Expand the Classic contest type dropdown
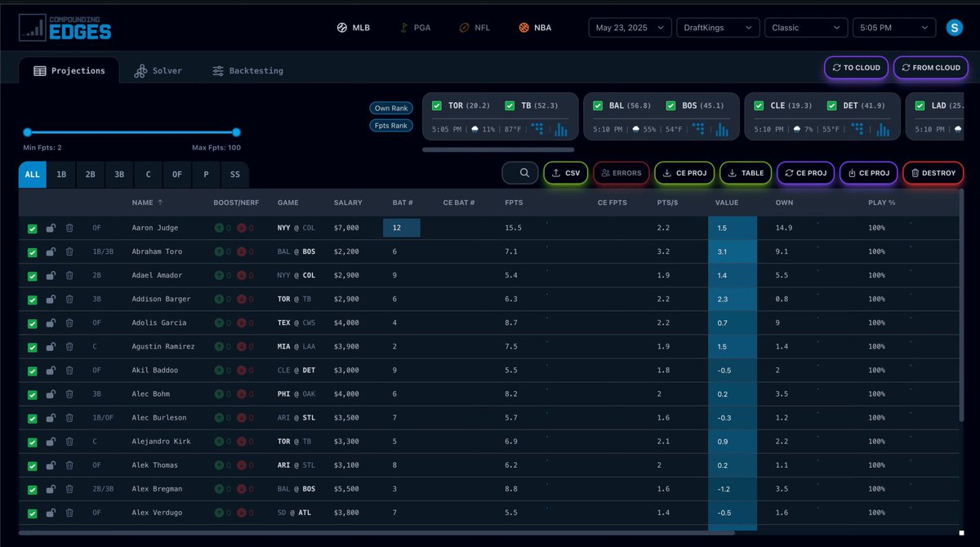 tap(805, 27)
